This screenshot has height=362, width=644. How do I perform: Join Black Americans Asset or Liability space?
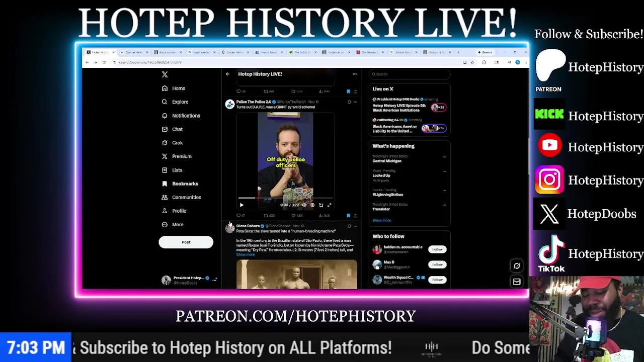(x=409, y=126)
